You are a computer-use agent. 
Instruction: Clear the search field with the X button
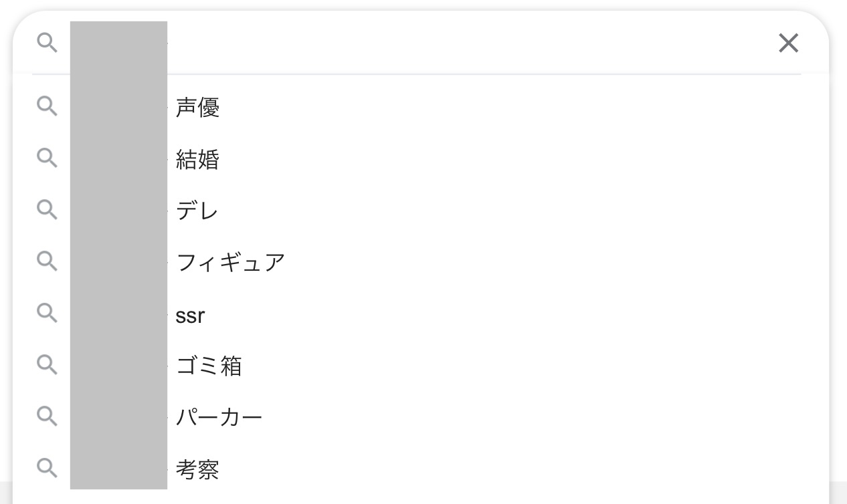tap(789, 43)
